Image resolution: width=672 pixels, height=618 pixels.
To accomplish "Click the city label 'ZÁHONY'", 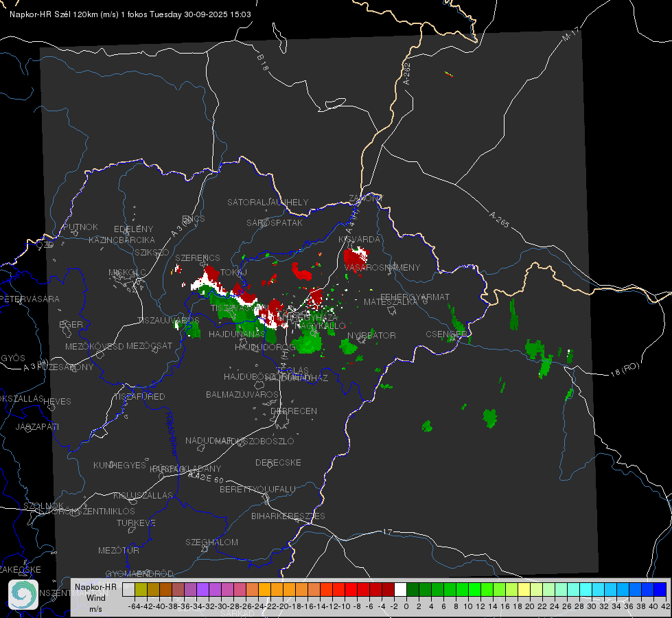I will pos(366,198).
